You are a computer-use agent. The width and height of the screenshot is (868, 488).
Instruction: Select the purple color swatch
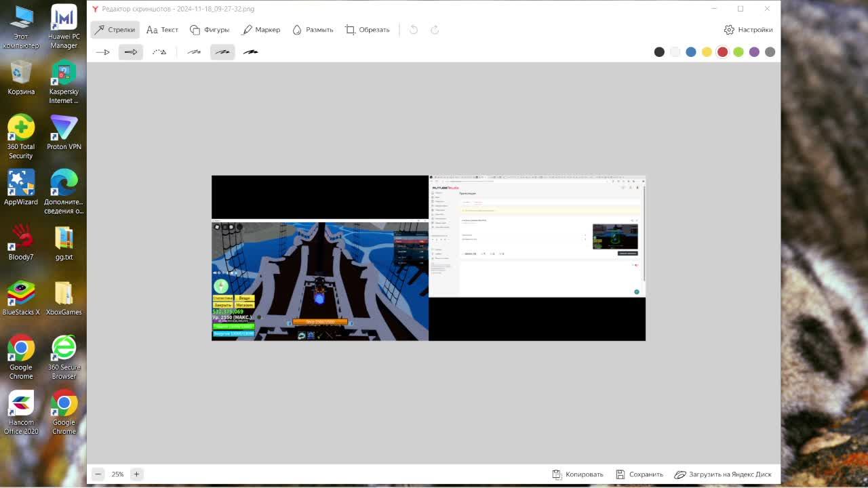754,52
